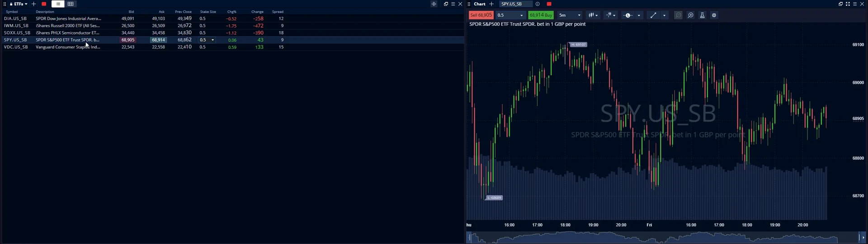Click SPY bid price 68,905 to sell

127,40
